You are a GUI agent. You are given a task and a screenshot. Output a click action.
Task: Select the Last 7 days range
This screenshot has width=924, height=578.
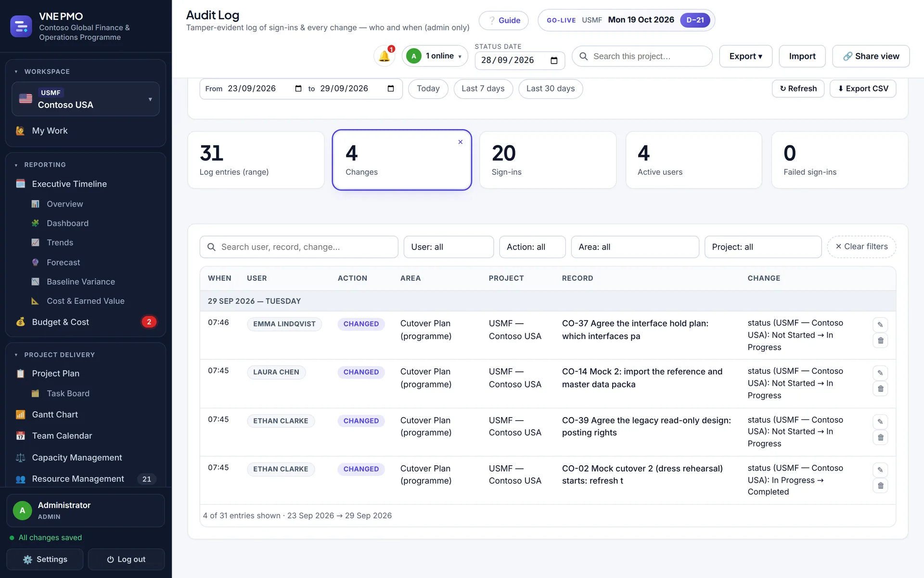tap(483, 89)
